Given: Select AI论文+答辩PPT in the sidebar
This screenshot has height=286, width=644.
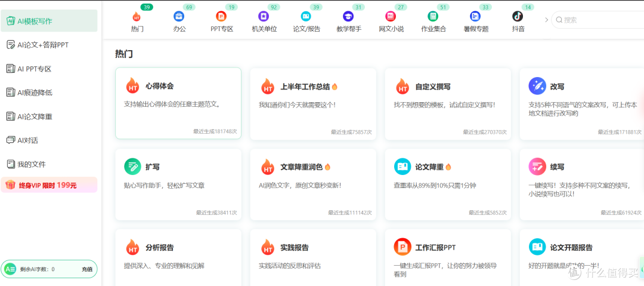Looking at the screenshot, I should point(49,45).
